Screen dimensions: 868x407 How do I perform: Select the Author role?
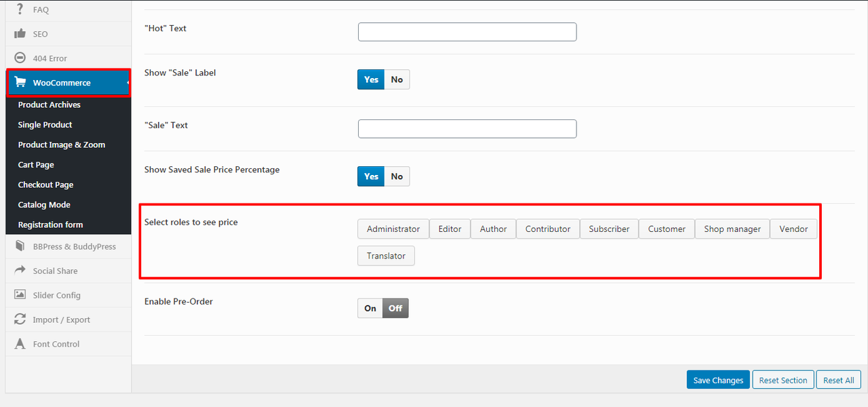point(493,229)
